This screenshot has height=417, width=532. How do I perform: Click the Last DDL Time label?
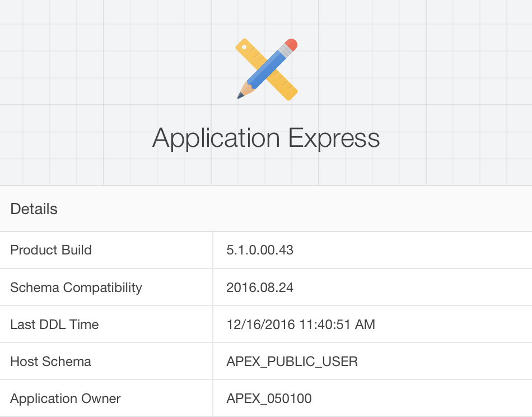tap(55, 325)
